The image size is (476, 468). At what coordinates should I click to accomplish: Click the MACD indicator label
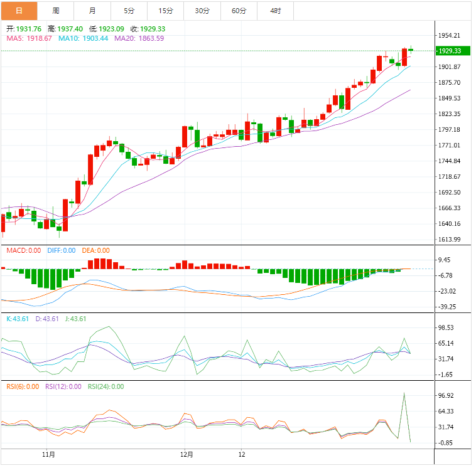click(x=24, y=251)
